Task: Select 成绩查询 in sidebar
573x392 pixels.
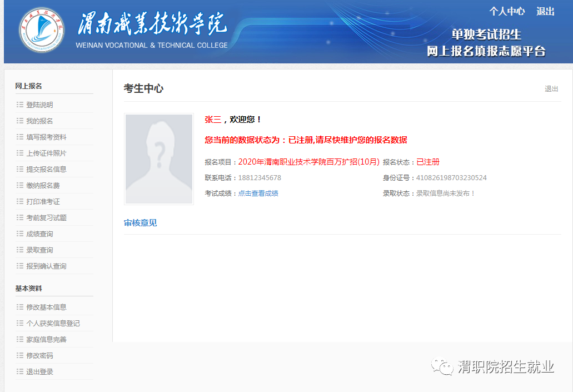Action: (x=39, y=234)
